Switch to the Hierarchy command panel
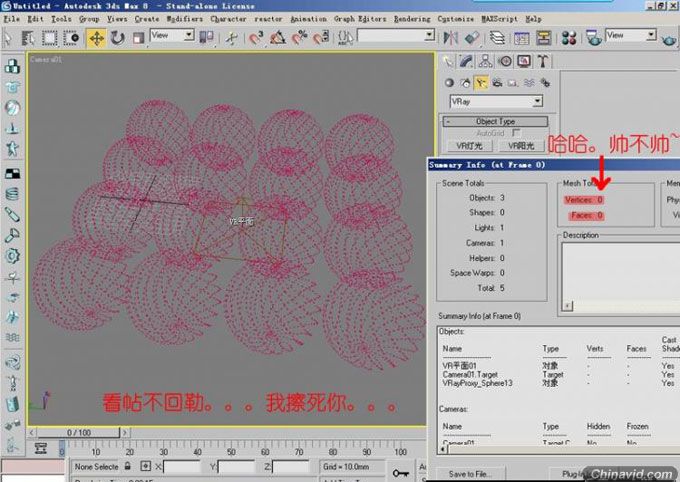This screenshot has width=680, height=482. (485, 61)
